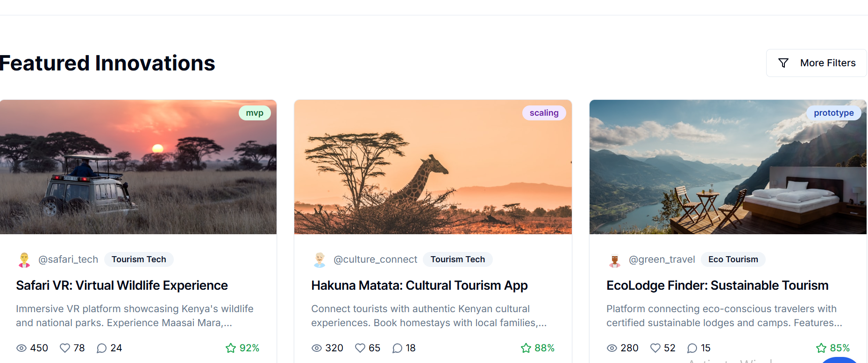
Task: Click the star rating icon beside 88%
Action: [526, 348]
